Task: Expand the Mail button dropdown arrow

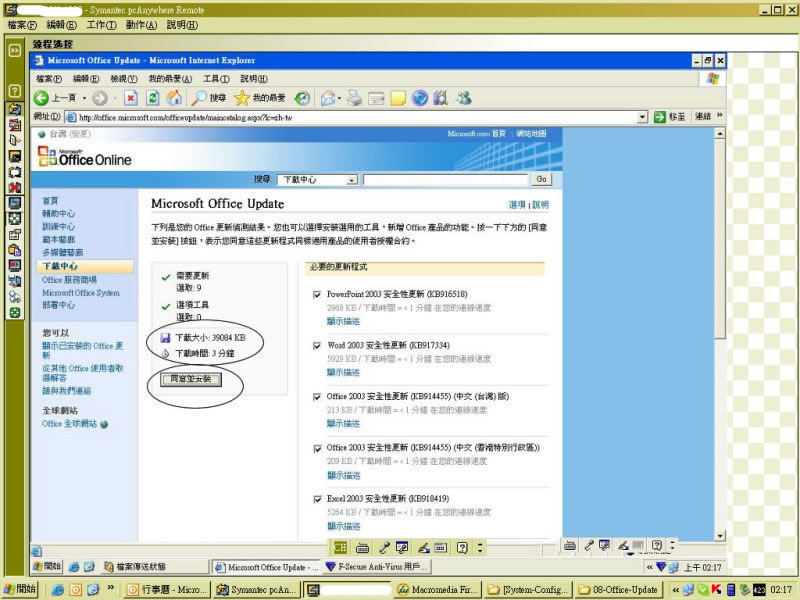Action: tap(339, 98)
